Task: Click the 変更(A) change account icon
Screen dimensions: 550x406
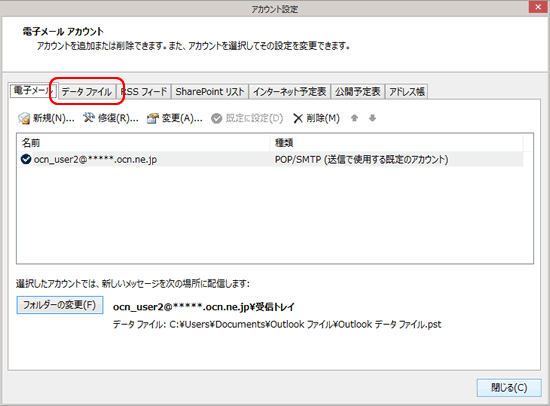Action: (x=153, y=118)
